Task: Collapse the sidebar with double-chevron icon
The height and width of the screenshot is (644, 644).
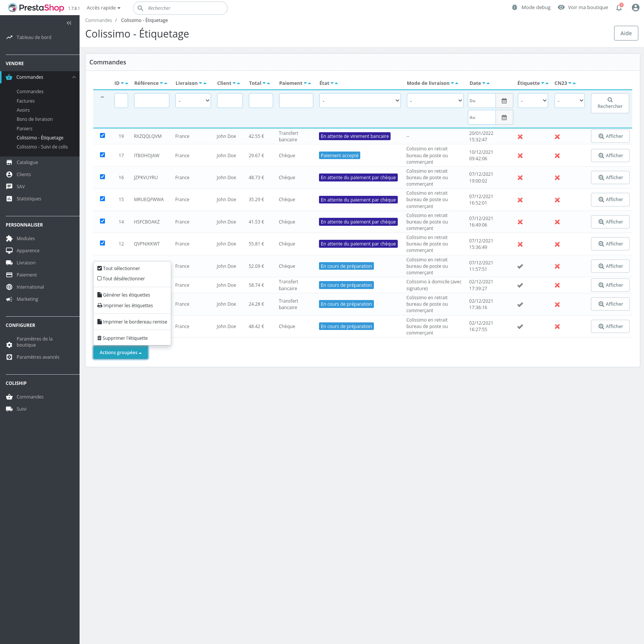Action: pos(69,23)
